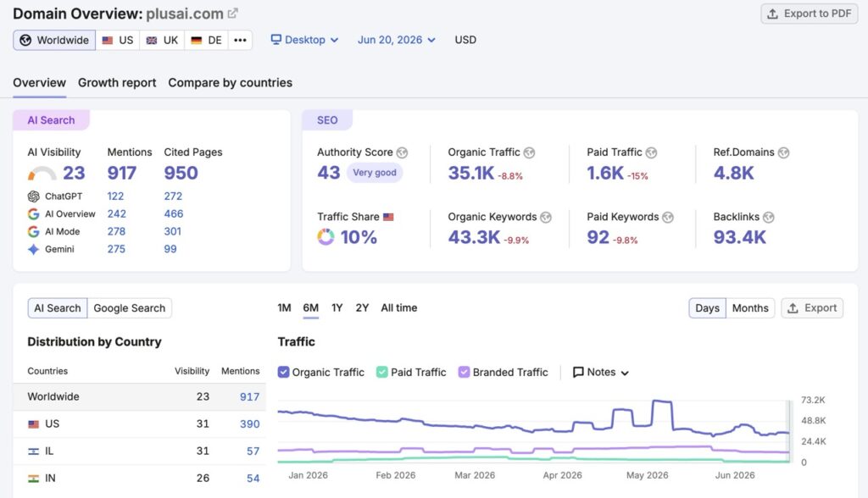The image size is (868, 498).
Task: Click globe icon next to Paid Traffic
Action: coord(652,152)
